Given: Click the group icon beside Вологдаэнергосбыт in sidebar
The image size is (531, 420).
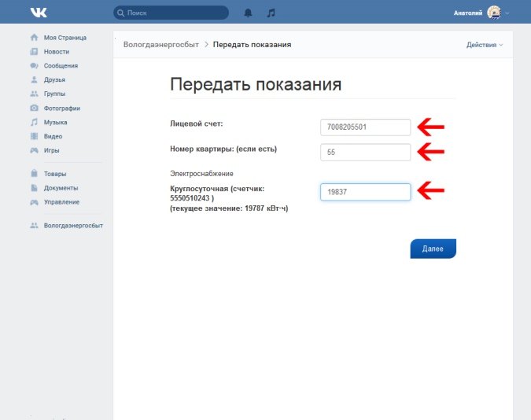Looking at the screenshot, I should (34, 226).
